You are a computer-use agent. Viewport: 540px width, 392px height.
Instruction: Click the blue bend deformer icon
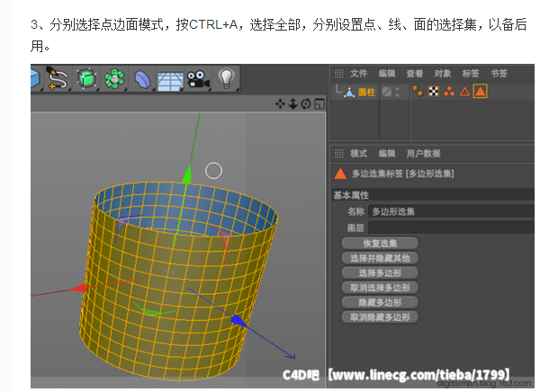pos(143,79)
